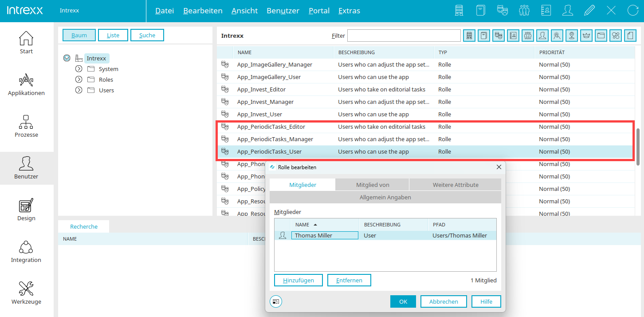Image resolution: width=644 pixels, height=317 pixels.
Task: Sort members by the NAME column in the dialog
Action: pos(325,225)
